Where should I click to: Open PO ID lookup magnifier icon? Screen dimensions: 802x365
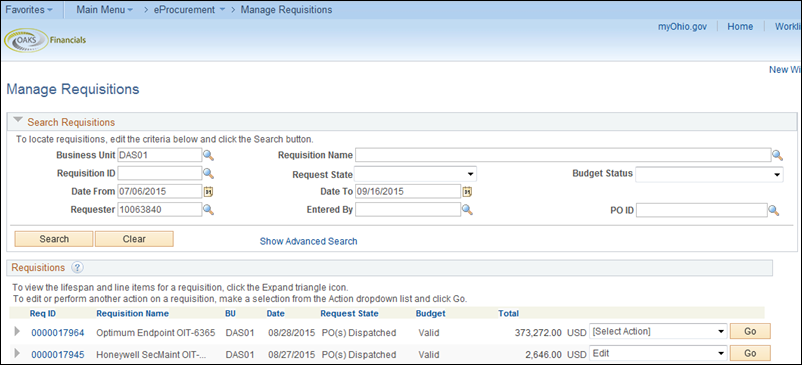pyautogui.click(x=774, y=210)
